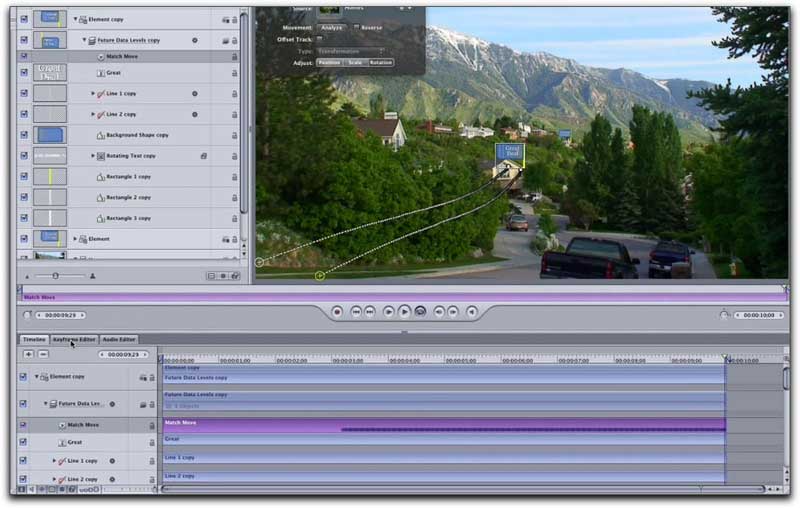Click the current timecode field left of transport
Viewport: 800px width, 508px height.
(x=61, y=316)
